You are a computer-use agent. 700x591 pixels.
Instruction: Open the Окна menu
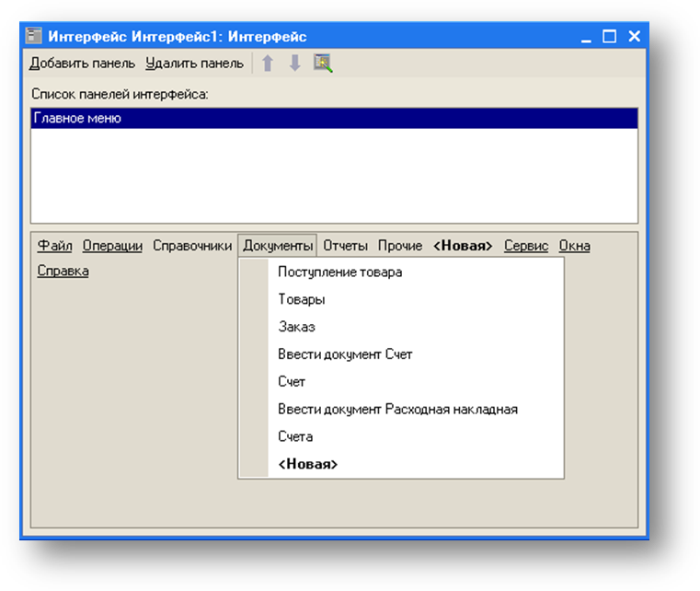(x=575, y=246)
